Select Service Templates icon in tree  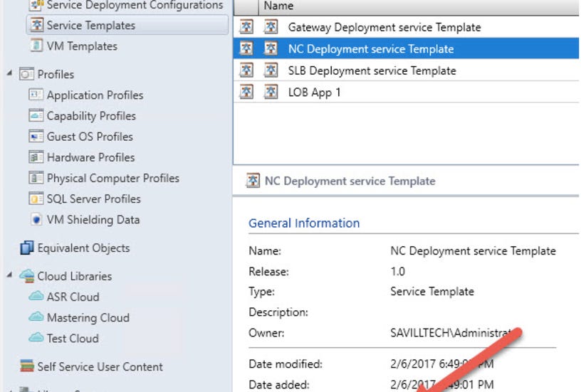point(37,25)
